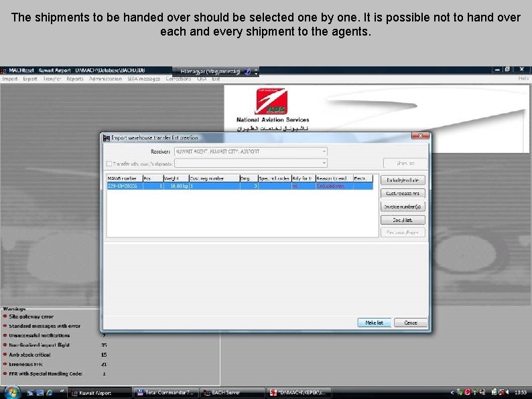The width and height of the screenshot is (532, 399).
Task: Close the Import warehouse transfer dialog
Action: coord(420,136)
